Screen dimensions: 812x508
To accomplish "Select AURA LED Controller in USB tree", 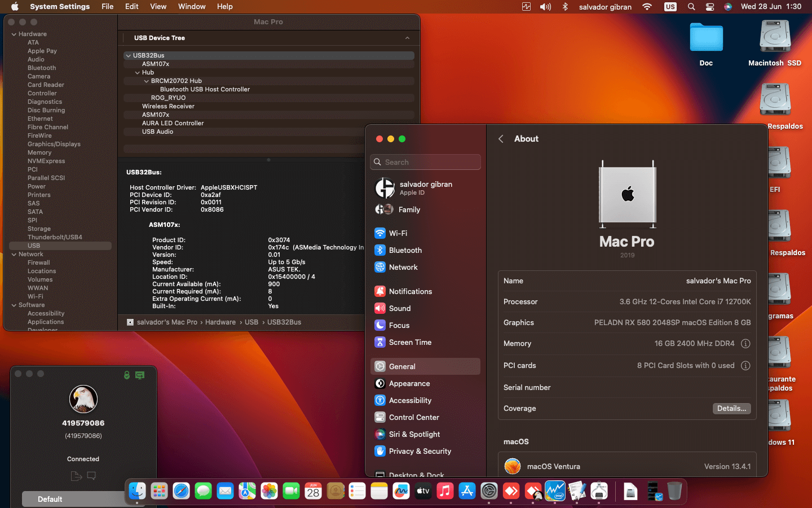I will click(x=173, y=124).
